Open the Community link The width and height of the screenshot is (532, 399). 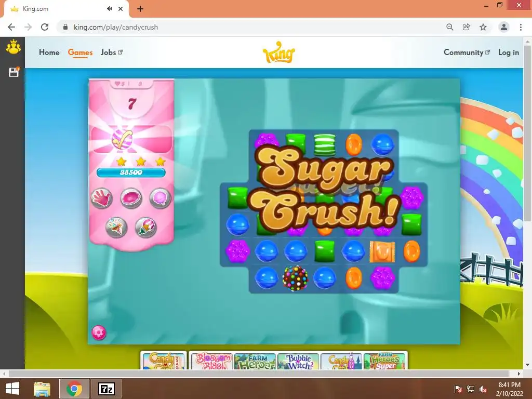pyautogui.click(x=467, y=52)
